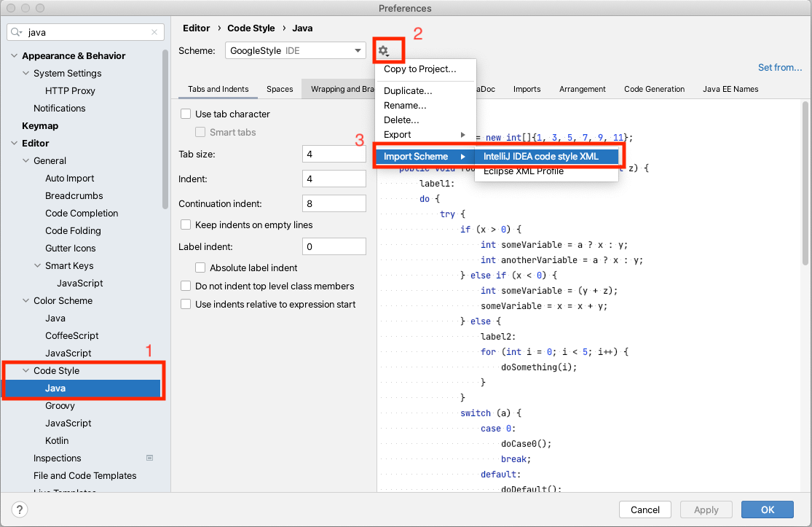Open the help question mark button
The width and height of the screenshot is (812, 527).
click(19, 510)
